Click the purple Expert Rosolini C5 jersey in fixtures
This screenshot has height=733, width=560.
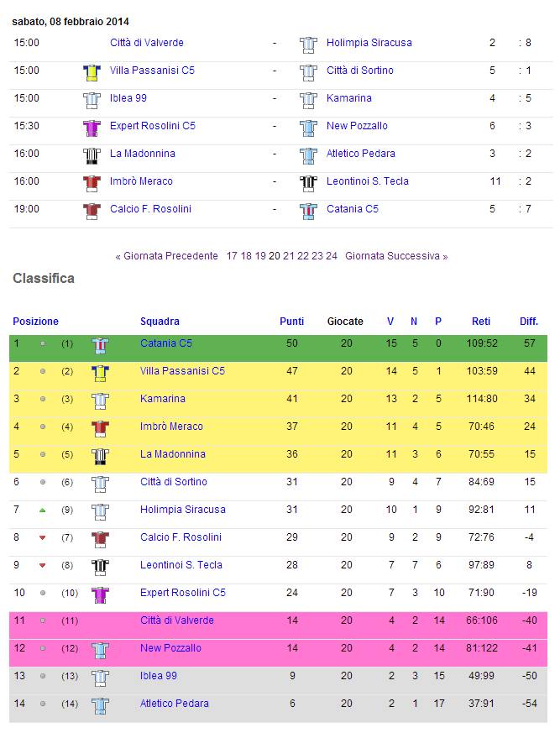pyautogui.click(x=92, y=128)
